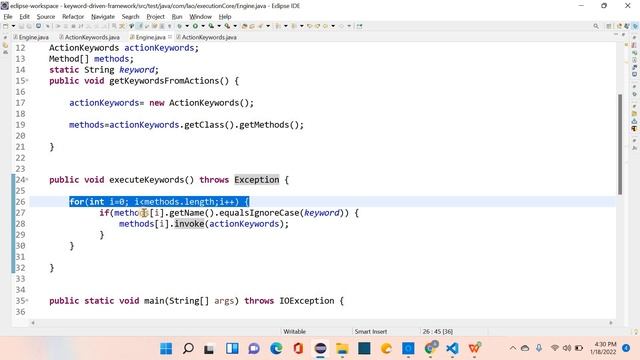This screenshot has height=360, width=640.
Task: Click the horizontal scrollbar left arrow
Action: [x=33, y=323]
